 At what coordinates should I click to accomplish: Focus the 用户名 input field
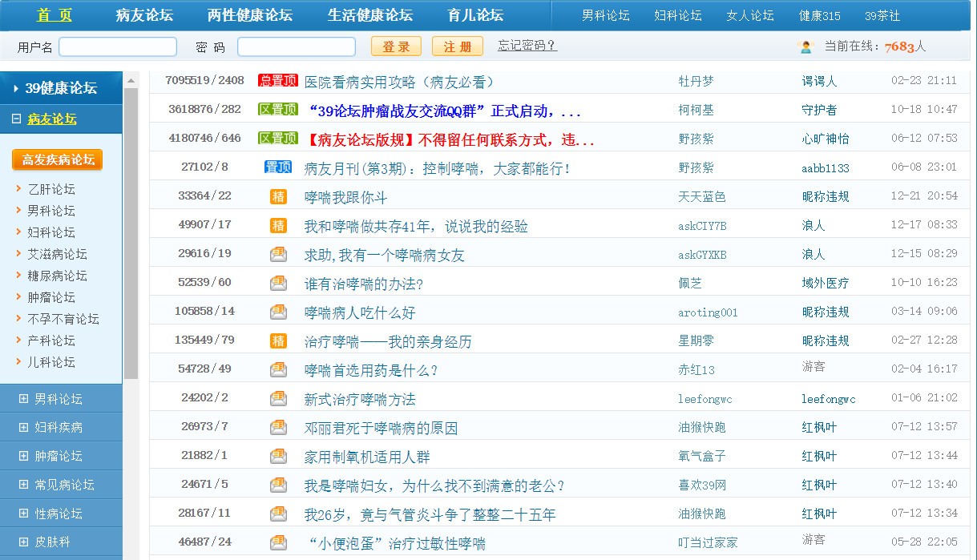(x=118, y=46)
